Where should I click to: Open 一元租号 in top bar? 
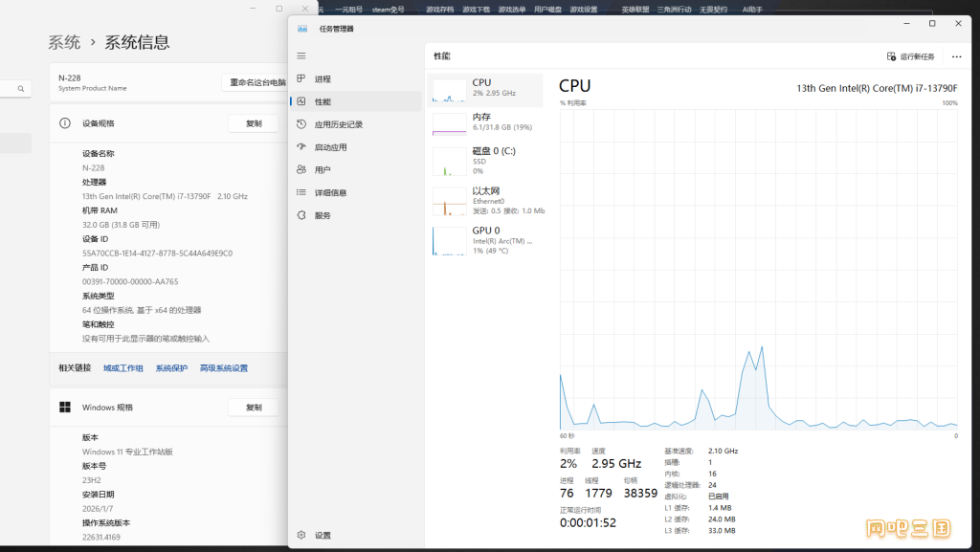(348, 10)
